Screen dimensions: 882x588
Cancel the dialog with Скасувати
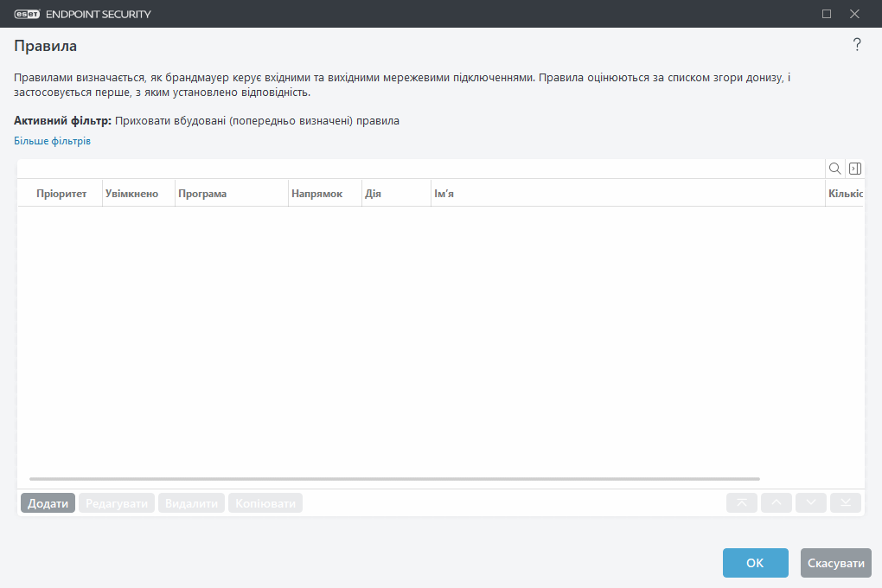[834, 562]
